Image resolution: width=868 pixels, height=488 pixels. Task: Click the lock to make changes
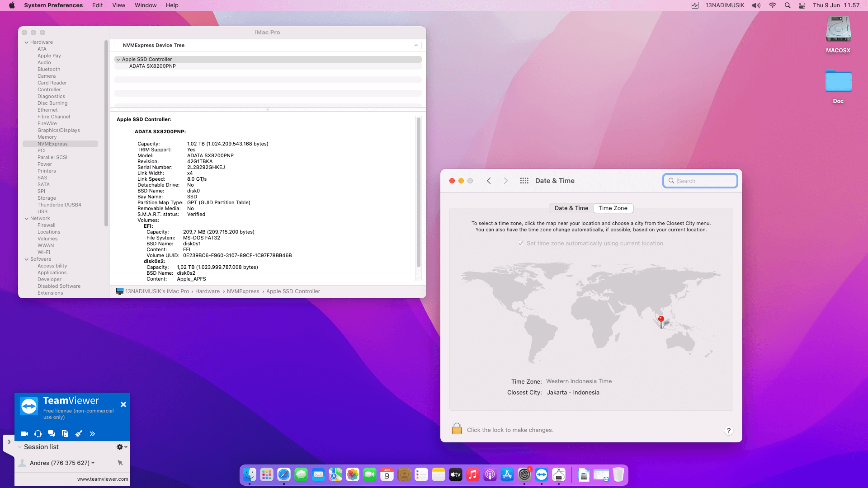pos(457,429)
